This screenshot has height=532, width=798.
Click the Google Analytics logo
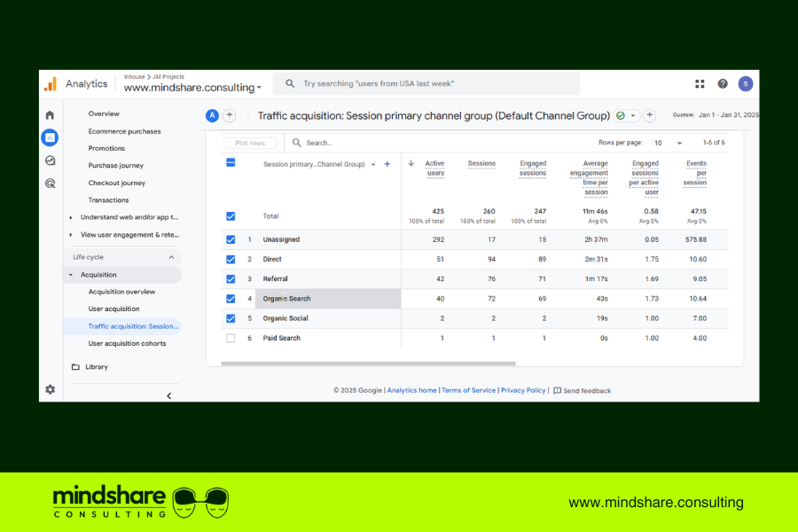tap(51, 84)
